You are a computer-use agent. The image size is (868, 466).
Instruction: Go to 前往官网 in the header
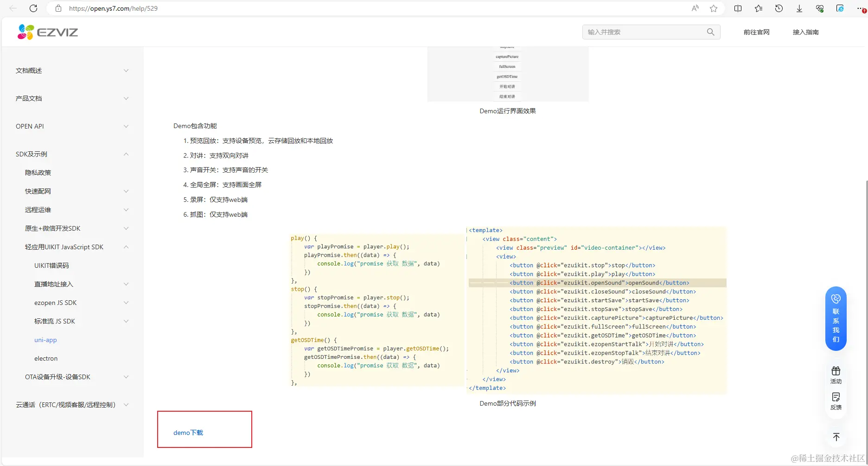click(756, 32)
